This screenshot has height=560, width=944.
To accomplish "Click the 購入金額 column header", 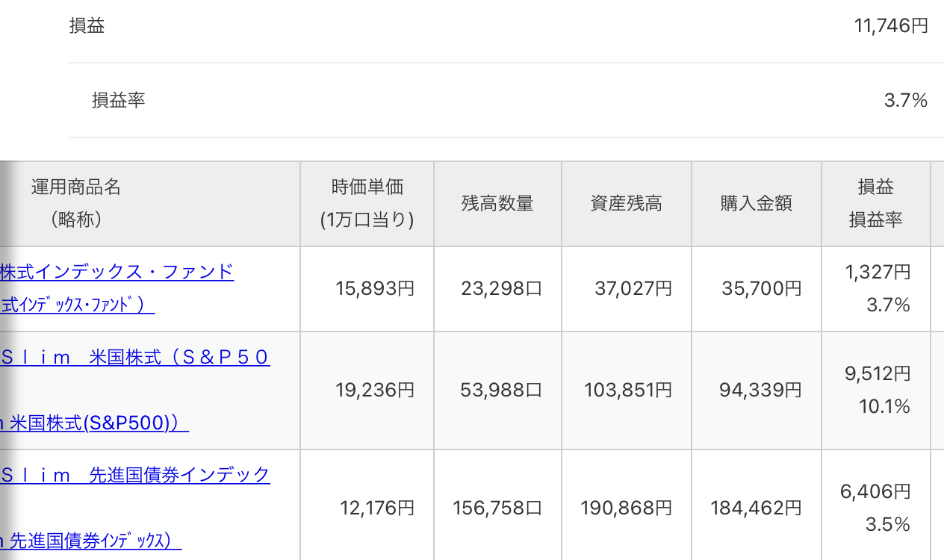I will tap(756, 203).
